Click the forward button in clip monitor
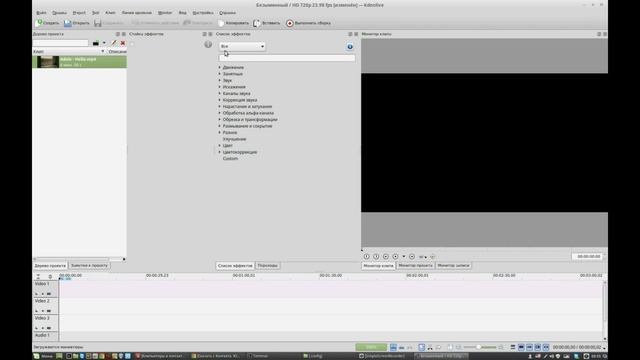Screen dimensions: 640x360 (412, 257)
